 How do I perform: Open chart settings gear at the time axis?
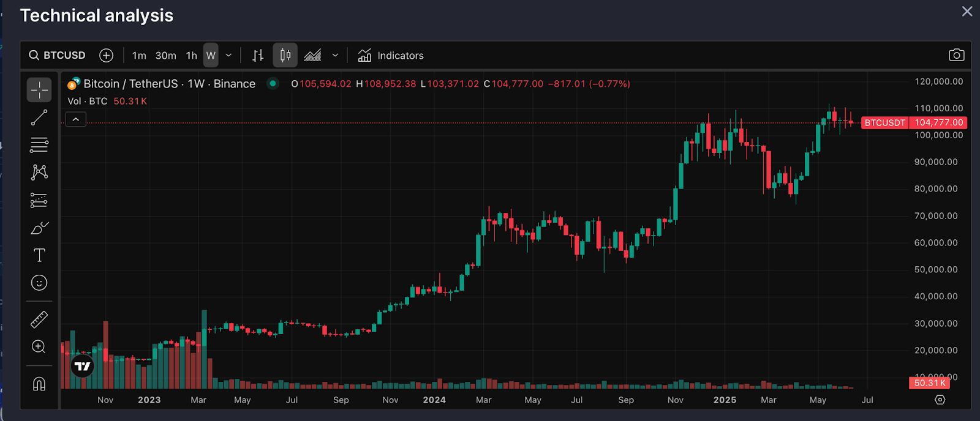tap(940, 400)
